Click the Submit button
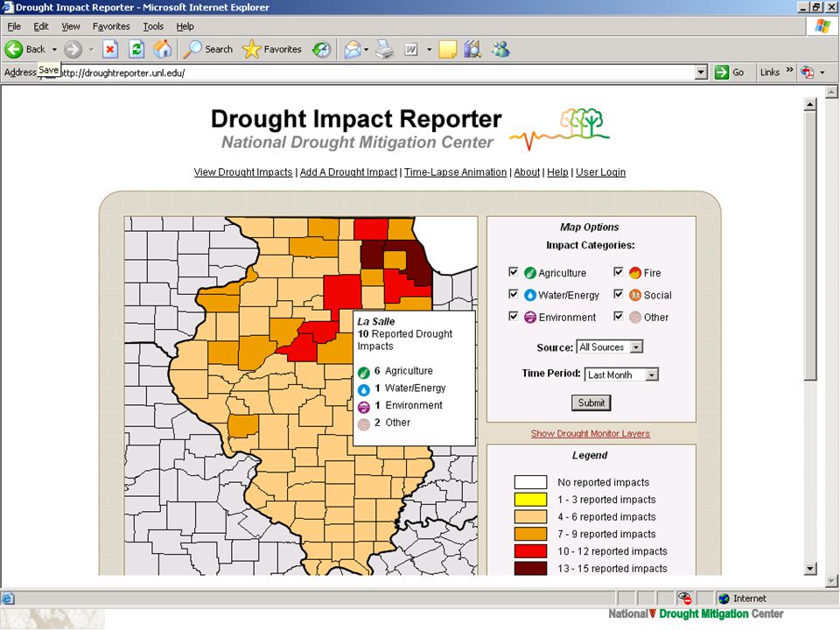 coord(591,402)
